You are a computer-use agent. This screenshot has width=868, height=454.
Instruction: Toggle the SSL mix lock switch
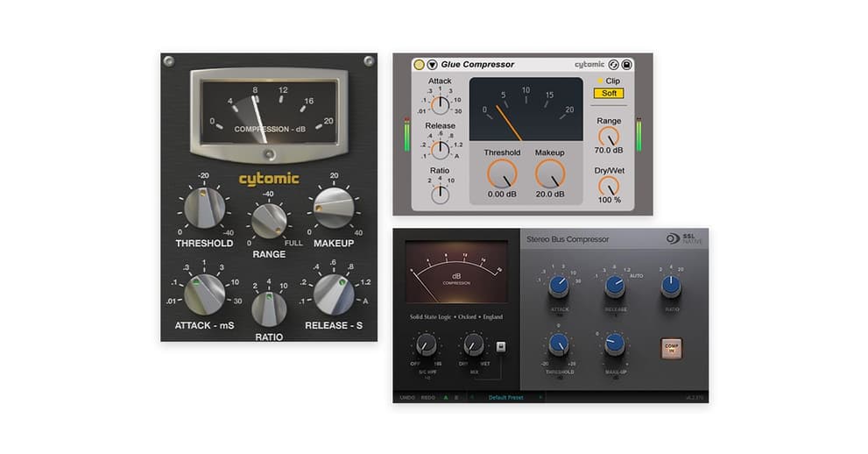click(x=500, y=346)
